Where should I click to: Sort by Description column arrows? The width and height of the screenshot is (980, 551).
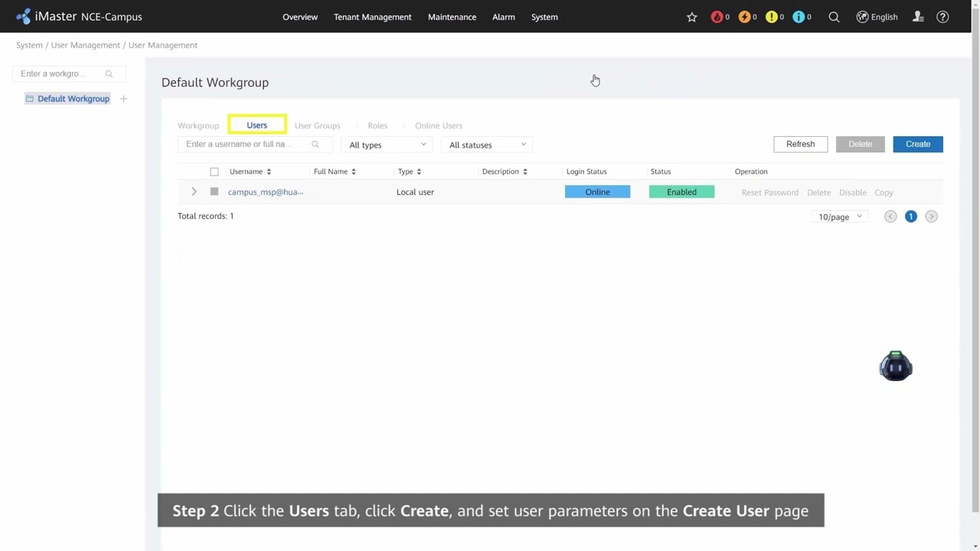click(x=524, y=171)
